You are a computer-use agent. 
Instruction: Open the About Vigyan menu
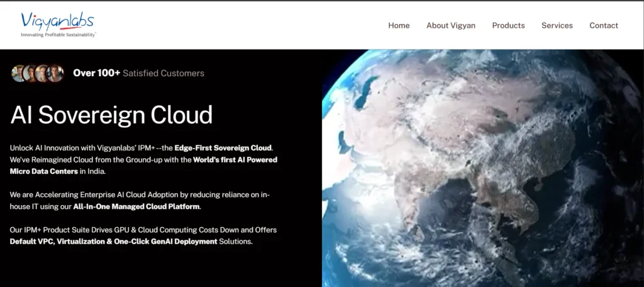[450, 26]
